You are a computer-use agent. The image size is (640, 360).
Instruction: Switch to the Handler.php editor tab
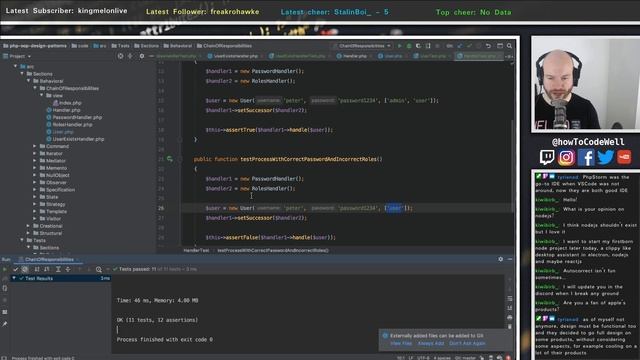(352, 56)
